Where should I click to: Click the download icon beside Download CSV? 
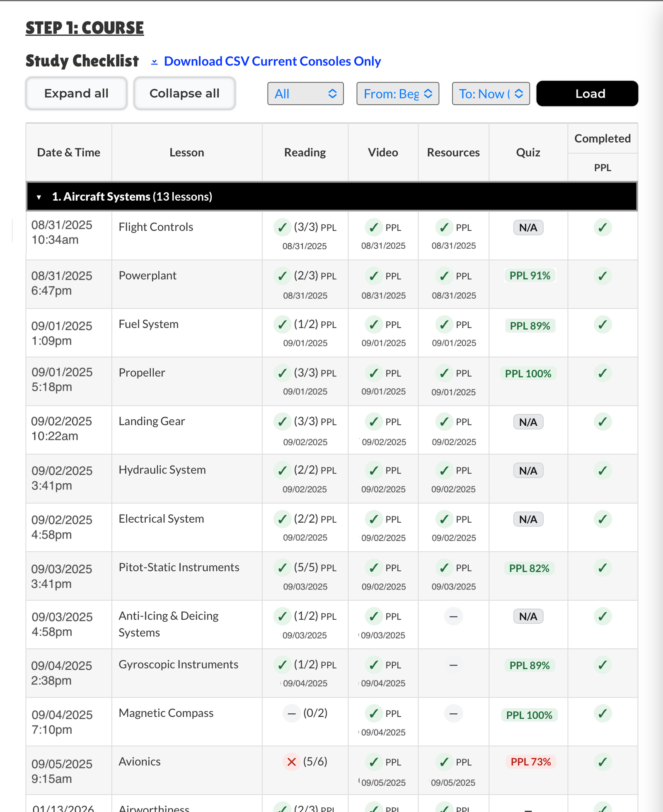pos(155,62)
